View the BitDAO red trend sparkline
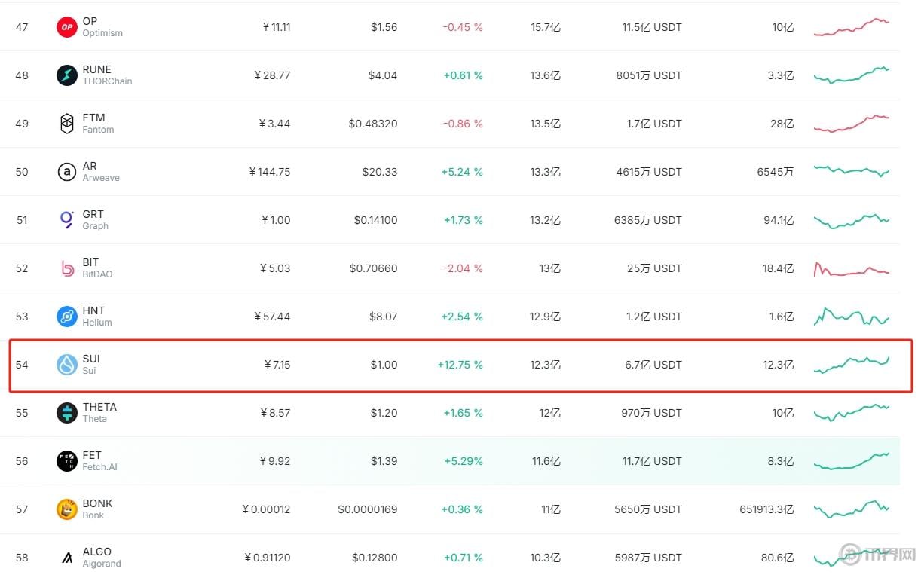Image resolution: width=924 pixels, height=575 pixels. tap(852, 269)
